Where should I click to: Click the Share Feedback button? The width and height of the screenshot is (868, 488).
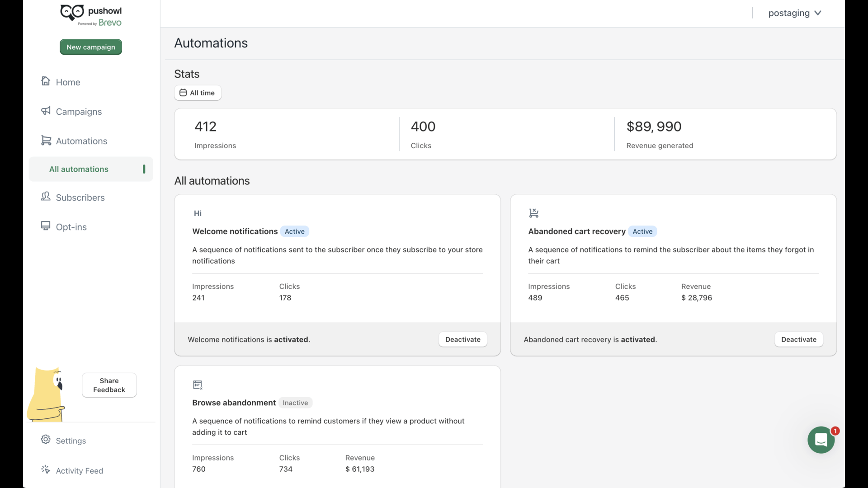109,385
